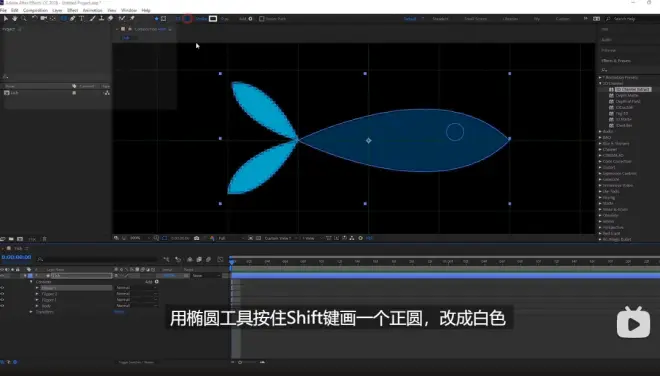Select the Eraser tool
The width and height of the screenshot is (660, 376).
(110, 19)
